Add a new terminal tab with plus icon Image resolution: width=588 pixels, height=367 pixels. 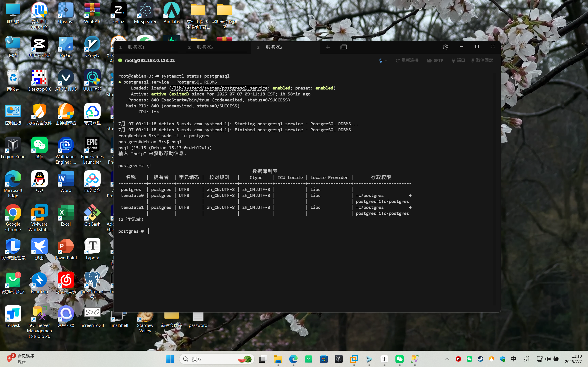327,47
